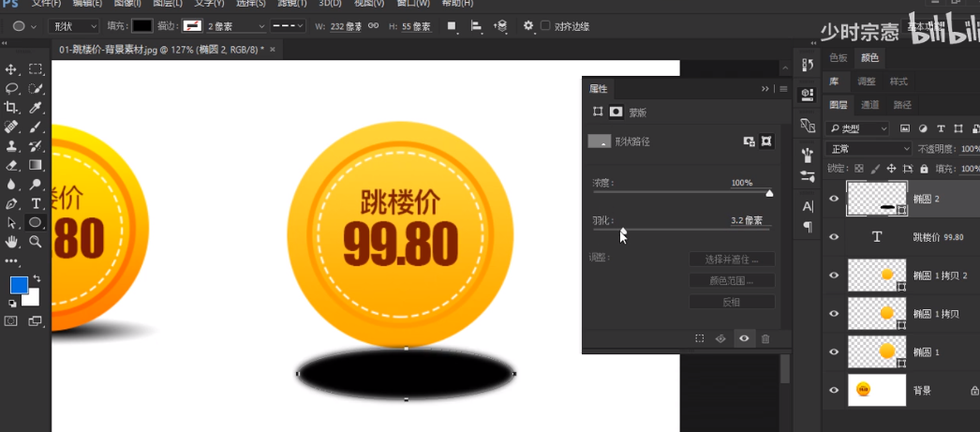Viewport: 980px width, 432px height.
Task: Open the path arrangement options
Action: point(500,26)
